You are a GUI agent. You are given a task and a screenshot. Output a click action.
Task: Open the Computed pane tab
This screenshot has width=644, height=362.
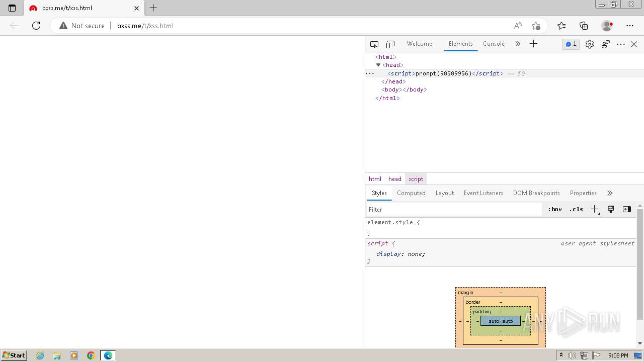[x=411, y=193]
